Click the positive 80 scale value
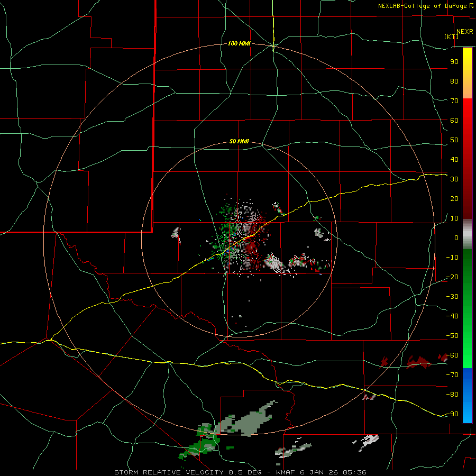Screen dimensions: 476x476 [454, 81]
